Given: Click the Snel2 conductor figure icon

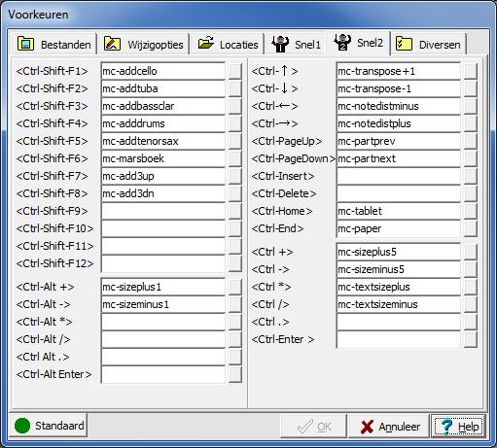Looking at the screenshot, I should point(342,42).
